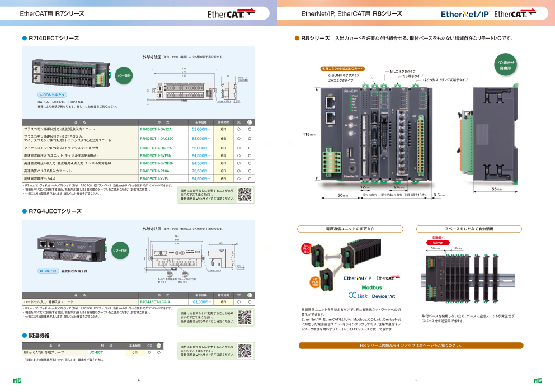Click the 55mm depth dimension label
This screenshot has height=392, width=555.
[497, 189]
